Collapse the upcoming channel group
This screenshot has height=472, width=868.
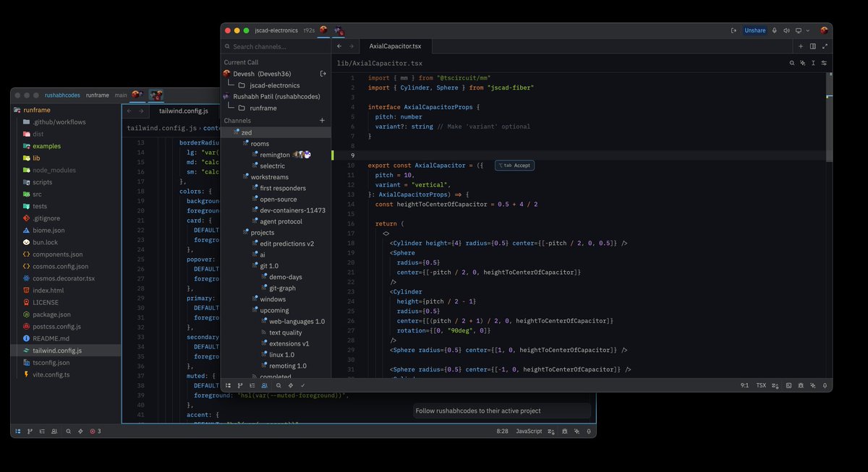click(x=274, y=310)
